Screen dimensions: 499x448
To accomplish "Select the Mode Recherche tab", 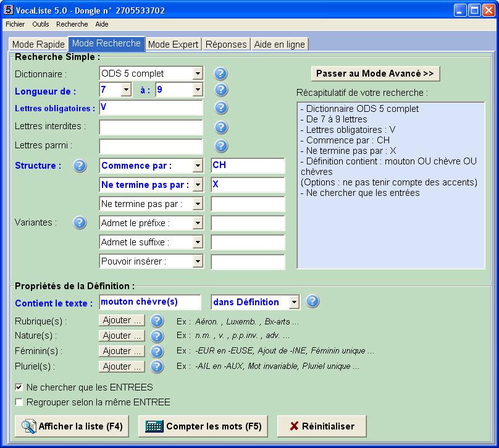I will [x=107, y=43].
